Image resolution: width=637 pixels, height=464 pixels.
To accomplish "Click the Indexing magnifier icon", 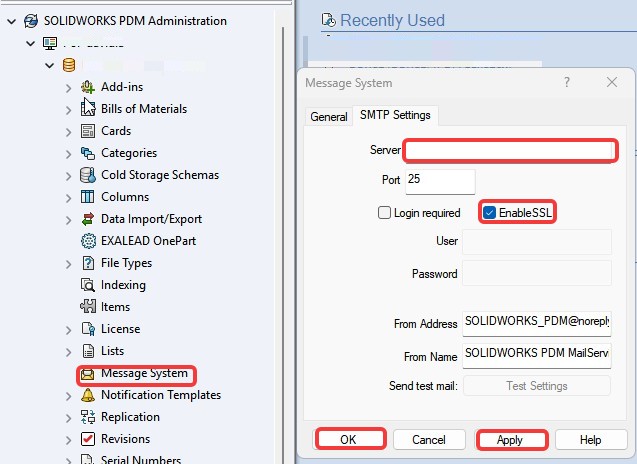I will 88,285.
